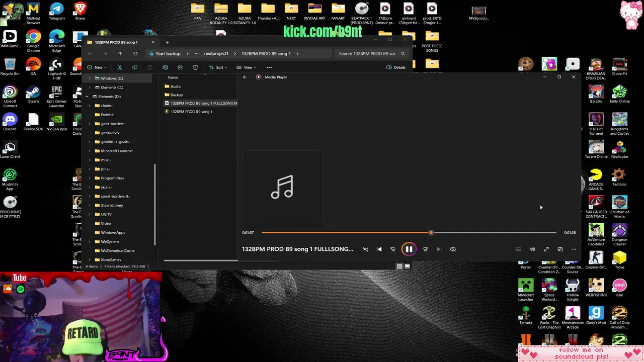Image resolution: width=644 pixels, height=362 pixels.
Task: Share the selected file in File Explorer
Action: click(180, 67)
